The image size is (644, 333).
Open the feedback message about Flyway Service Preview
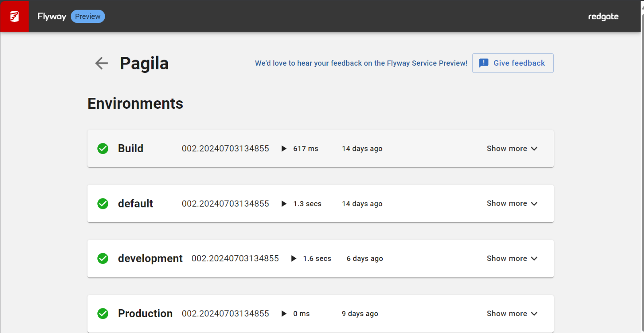click(x=361, y=63)
